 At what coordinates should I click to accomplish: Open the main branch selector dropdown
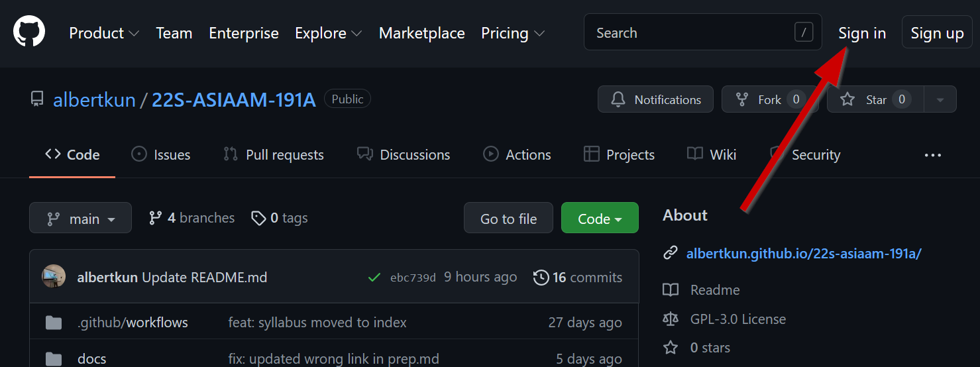tap(80, 219)
